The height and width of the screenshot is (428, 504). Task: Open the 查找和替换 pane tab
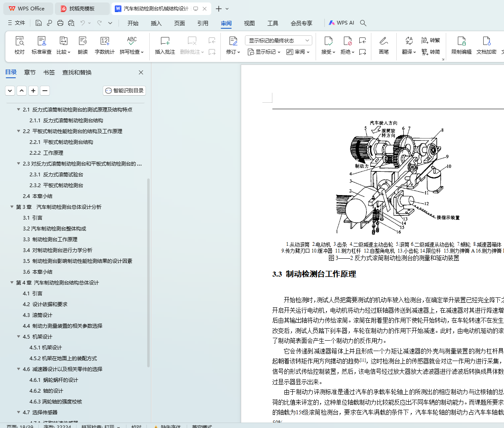click(77, 72)
